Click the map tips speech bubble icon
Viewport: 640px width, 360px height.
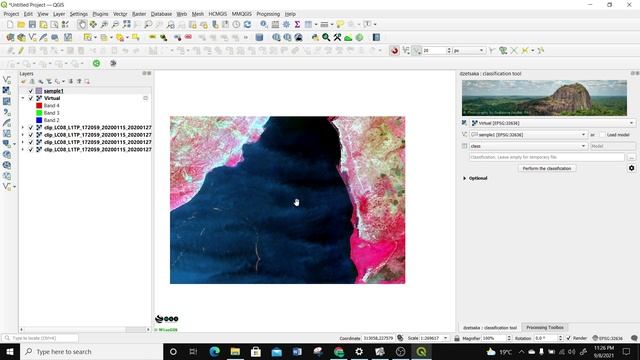click(340, 24)
